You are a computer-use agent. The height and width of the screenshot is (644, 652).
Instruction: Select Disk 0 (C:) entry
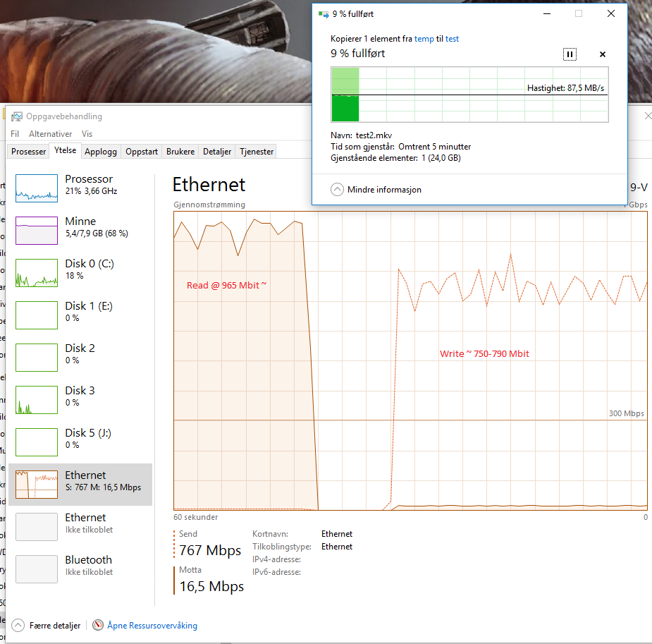click(80, 273)
